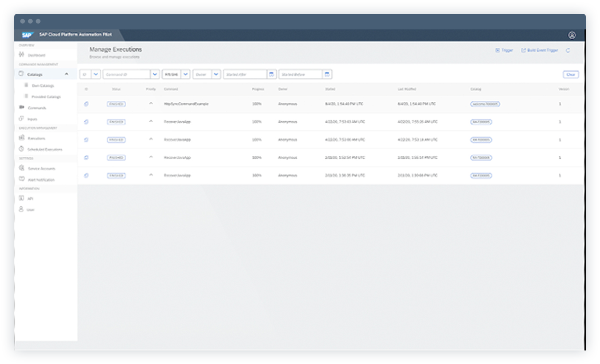Click the Commands icon in sidebar
Image resolution: width=600 pixels, height=364 pixels.
21,107
